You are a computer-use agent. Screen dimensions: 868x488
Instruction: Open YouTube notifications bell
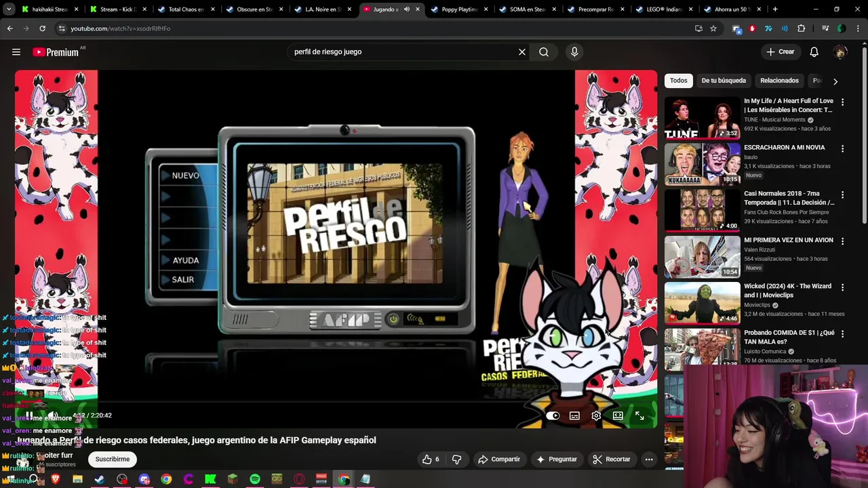(814, 52)
